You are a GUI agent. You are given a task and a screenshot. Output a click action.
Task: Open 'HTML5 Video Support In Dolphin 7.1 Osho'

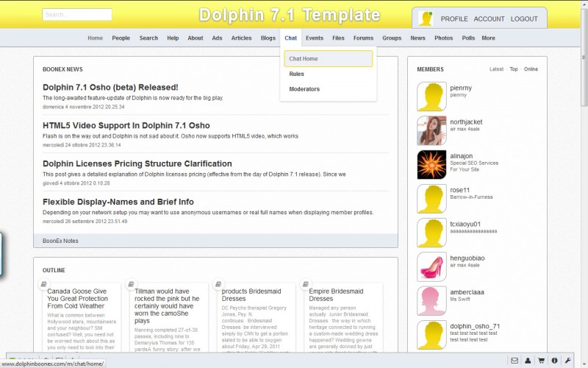pos(126,125)
